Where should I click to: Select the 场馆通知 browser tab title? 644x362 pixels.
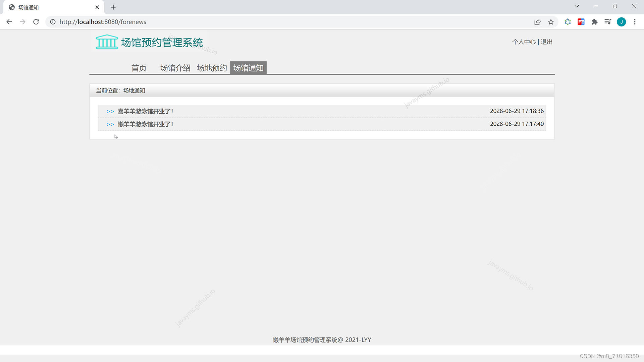(x=29, y=7)
